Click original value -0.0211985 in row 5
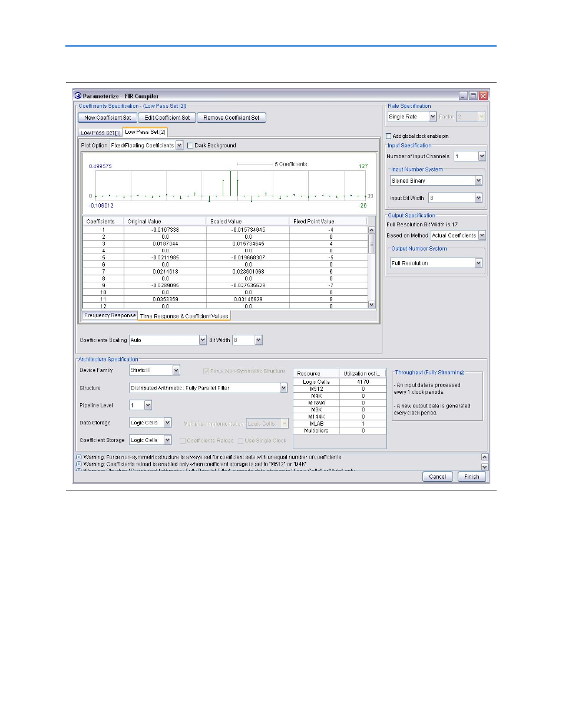Screen dimensions: 562x728 [165, 258]
